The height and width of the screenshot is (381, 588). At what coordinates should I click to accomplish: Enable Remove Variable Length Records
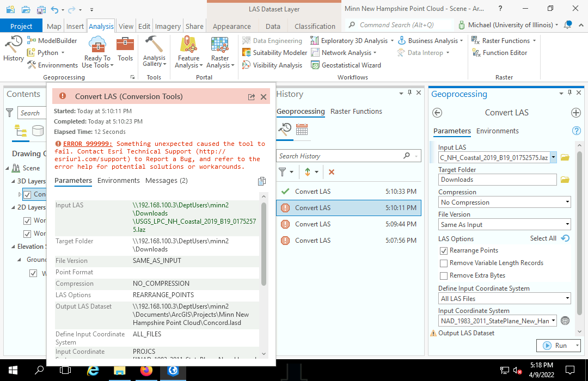pos(444,263)
